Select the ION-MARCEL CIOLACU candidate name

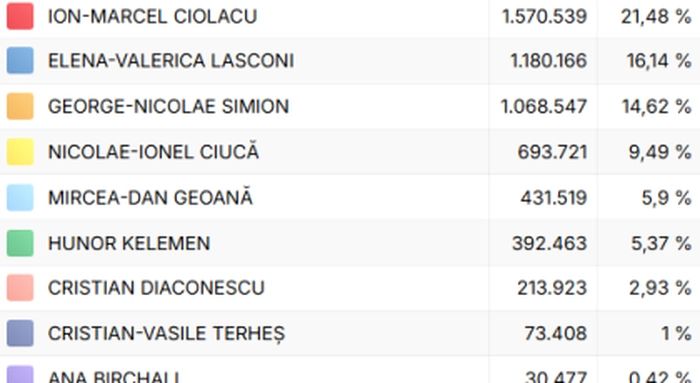[x=152, y=17]
